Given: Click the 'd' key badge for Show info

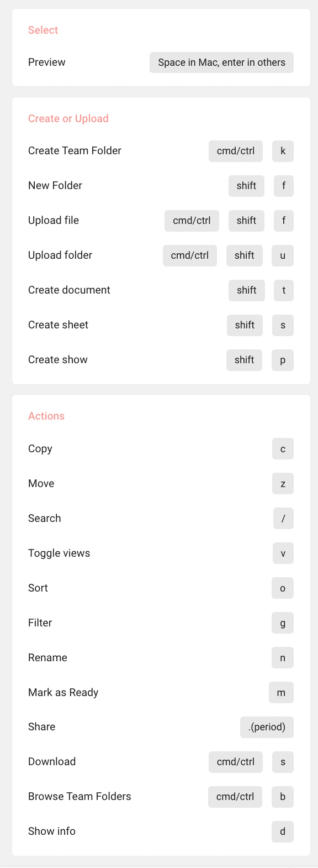Looking at the screenshot, I should point(283,832).
